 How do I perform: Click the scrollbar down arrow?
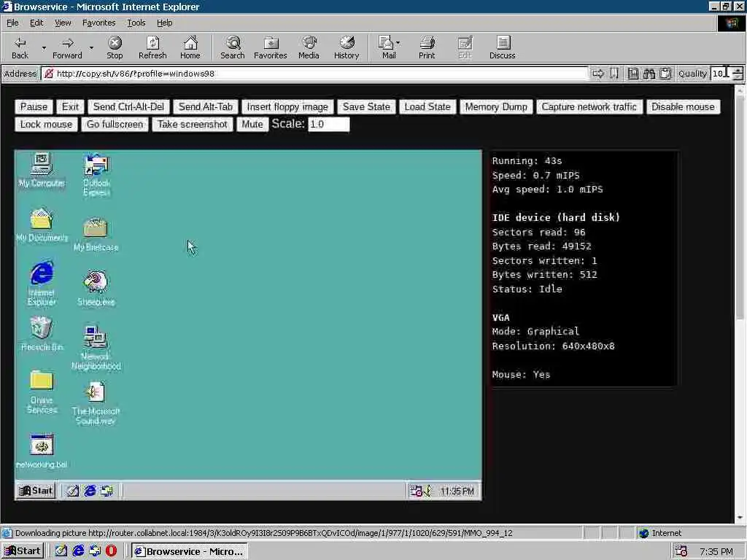pyautogui.click(x=740, y=518)
